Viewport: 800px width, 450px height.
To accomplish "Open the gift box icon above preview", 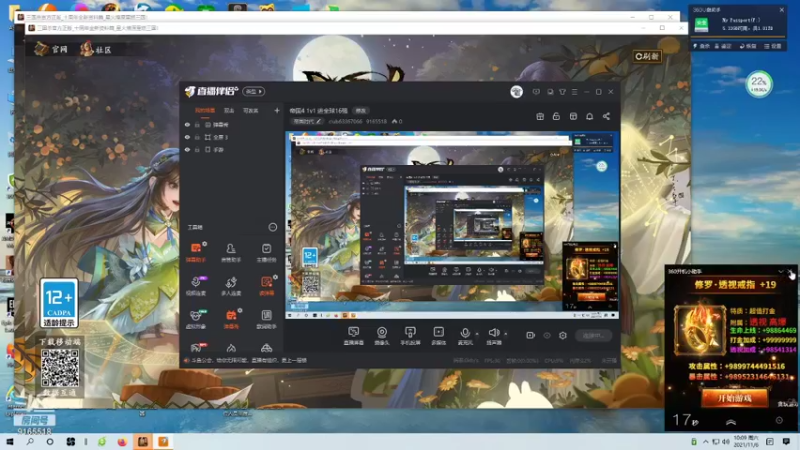I will pyautogui.click(x=540, y=116).
